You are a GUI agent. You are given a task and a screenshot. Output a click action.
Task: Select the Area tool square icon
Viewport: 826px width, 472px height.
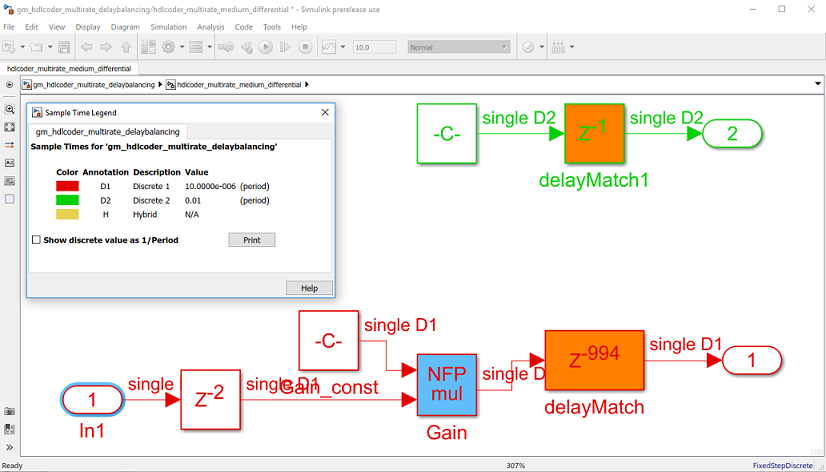(x=9, y=199)
